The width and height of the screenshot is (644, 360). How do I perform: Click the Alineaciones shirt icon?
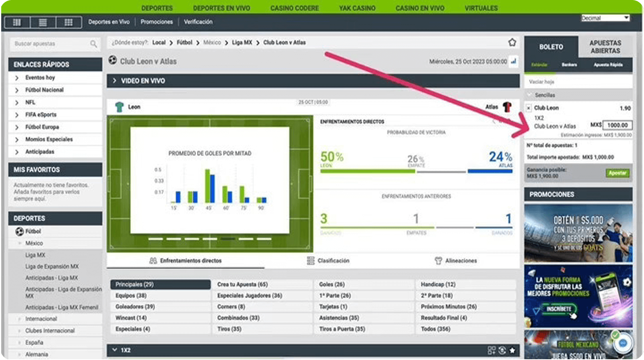pyautogui.click(x=438, y=261)
